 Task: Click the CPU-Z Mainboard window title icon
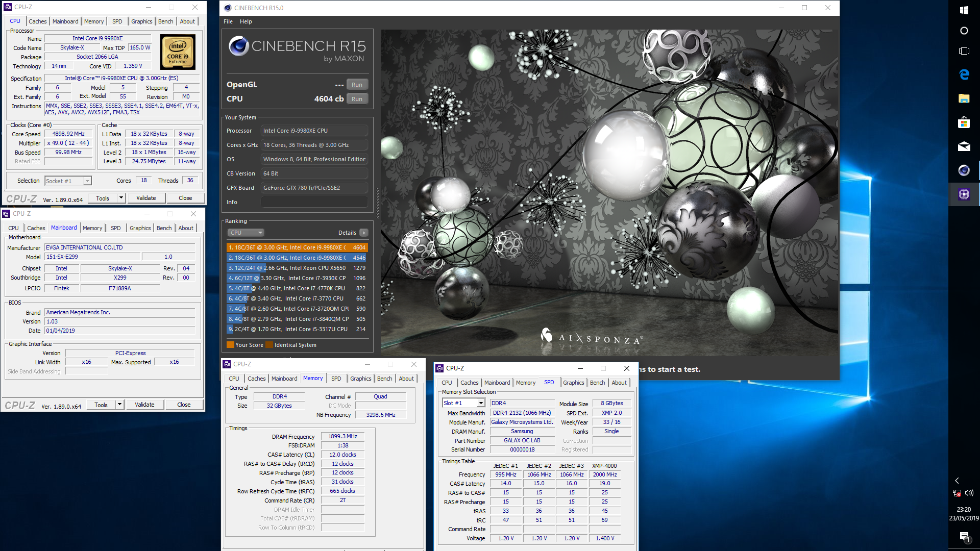[x=6, y=214]
